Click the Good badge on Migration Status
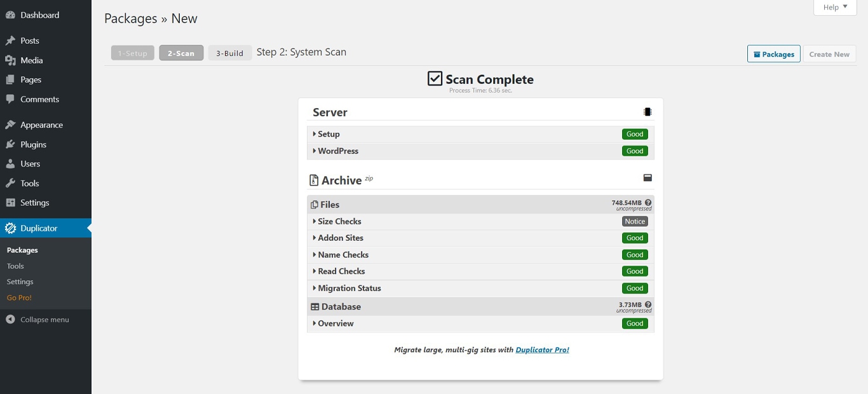This screenshot has width=868, height=394. tap(635, 288)
